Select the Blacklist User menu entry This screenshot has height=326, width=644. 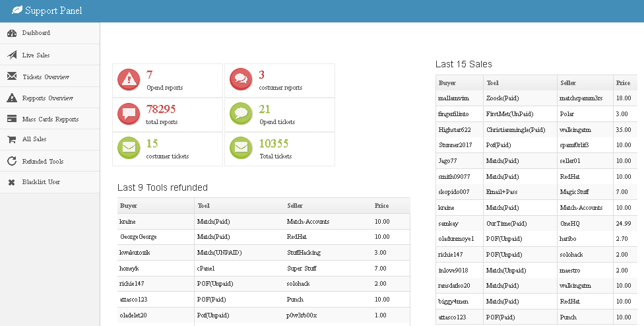tap(41, 182)
